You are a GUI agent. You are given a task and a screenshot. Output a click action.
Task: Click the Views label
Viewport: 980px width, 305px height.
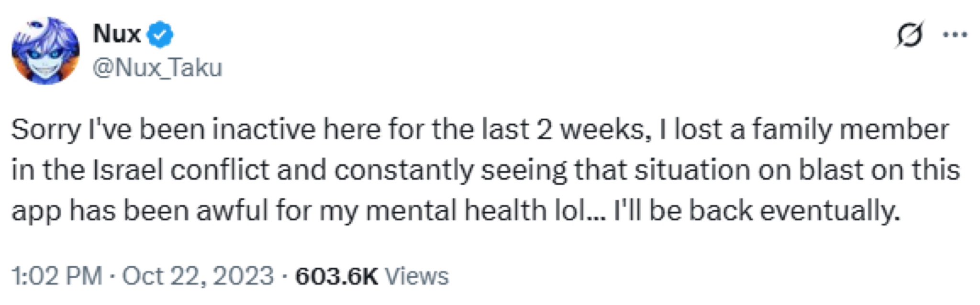point(417,276)
